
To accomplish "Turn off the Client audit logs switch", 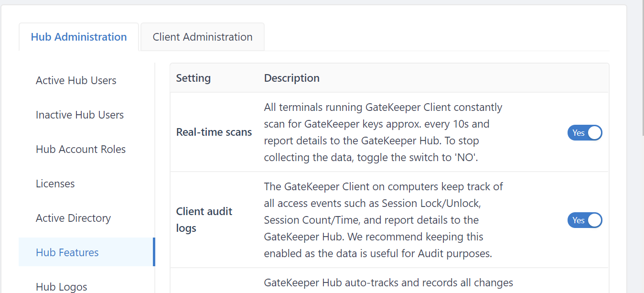I will 585,220.
